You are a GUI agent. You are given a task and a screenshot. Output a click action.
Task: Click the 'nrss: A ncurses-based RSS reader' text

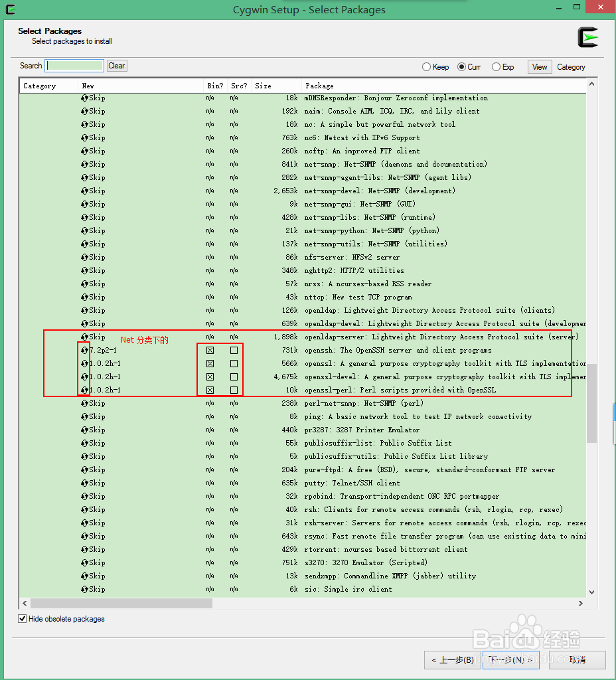pyautogui.click(x=368, y=284)
